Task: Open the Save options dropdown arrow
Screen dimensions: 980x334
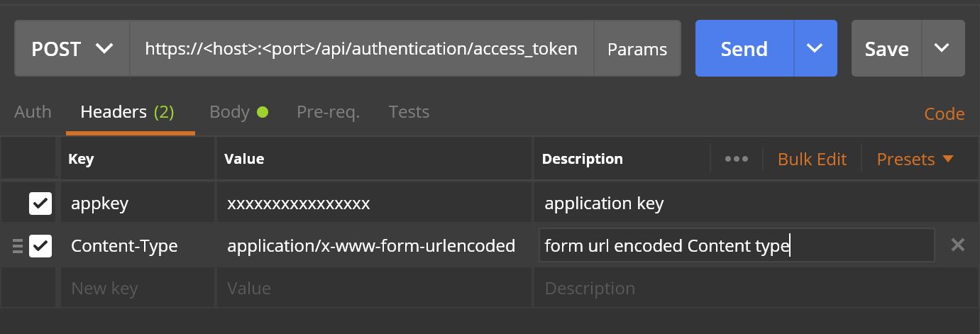Action: click(942, 49)
